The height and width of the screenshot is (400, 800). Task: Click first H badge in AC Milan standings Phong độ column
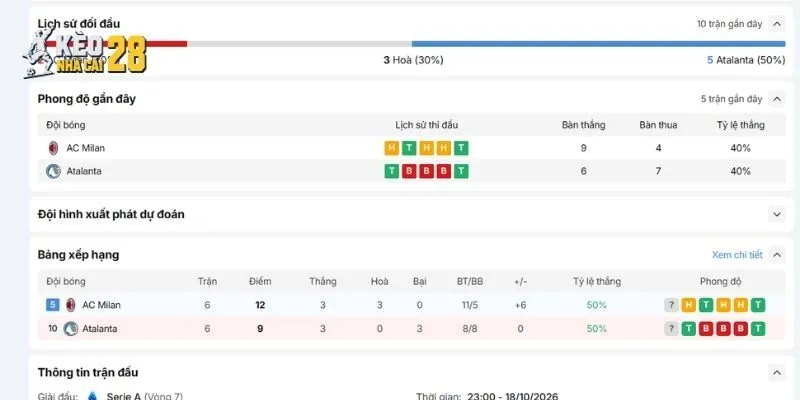(688, 305)
